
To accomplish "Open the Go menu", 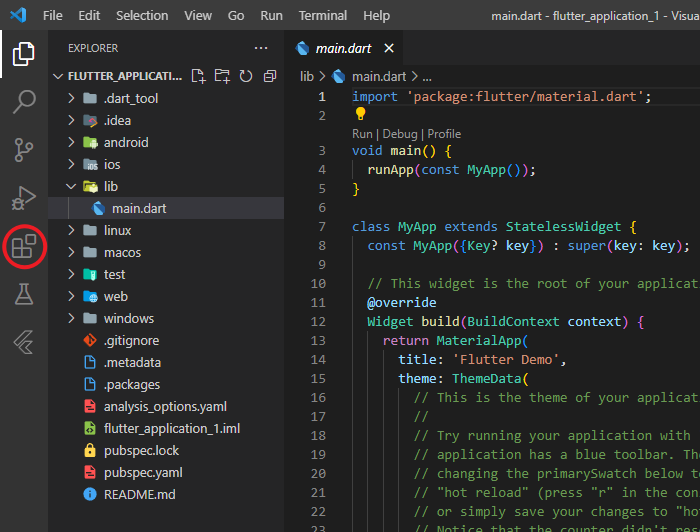I will tap(236, 16).
